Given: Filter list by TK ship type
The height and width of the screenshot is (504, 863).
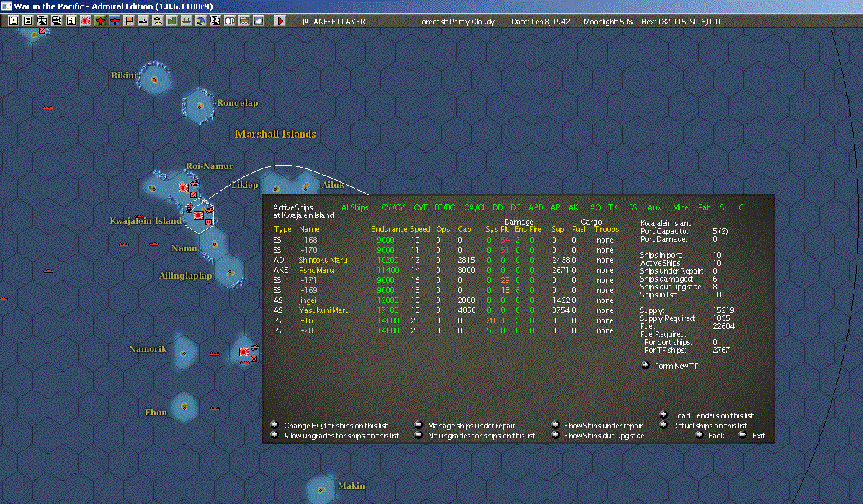Looking at the screenshot, I should pos(613,207).
